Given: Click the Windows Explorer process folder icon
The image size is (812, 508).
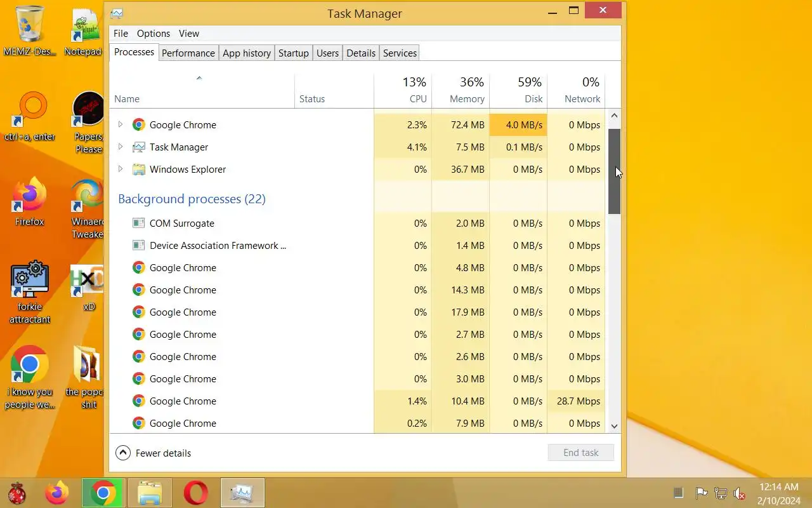Looking at the screenshot, I should (138, 170).
